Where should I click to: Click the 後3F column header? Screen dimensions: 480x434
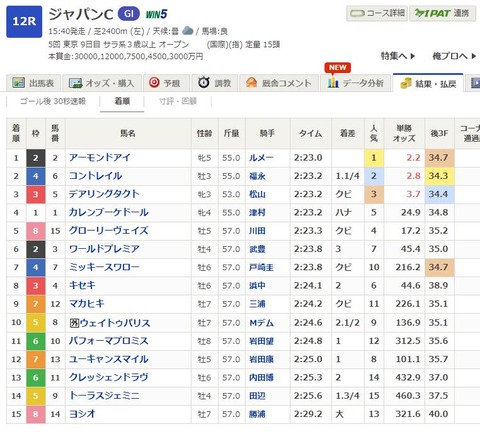pos(439,133)
